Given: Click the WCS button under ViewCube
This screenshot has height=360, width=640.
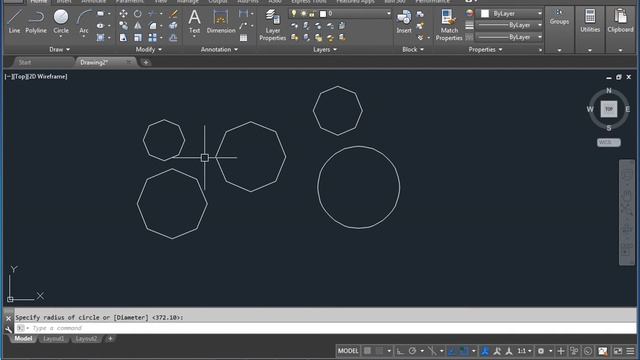Looking at the screenshot, I should pos(608,142).
